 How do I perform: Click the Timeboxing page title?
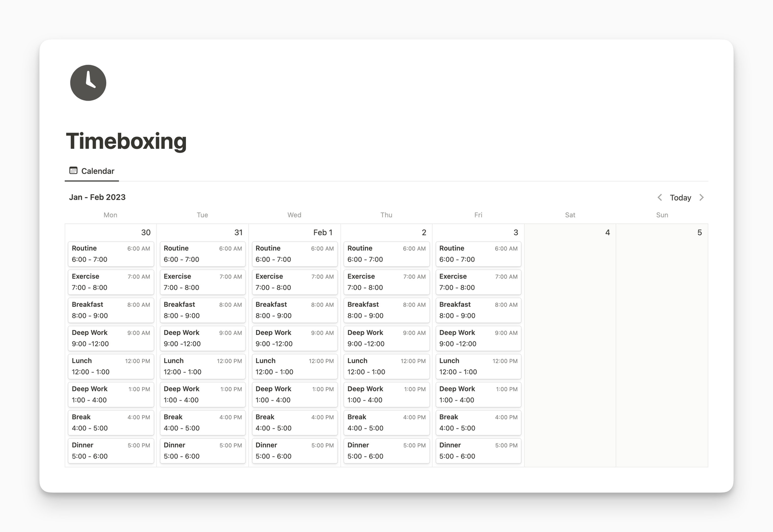tap(126, 141)
